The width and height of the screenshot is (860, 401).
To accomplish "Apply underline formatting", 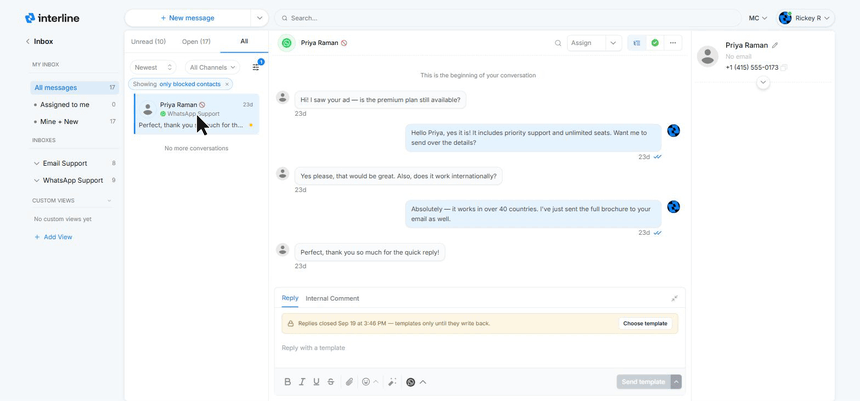I will (316, 382).
